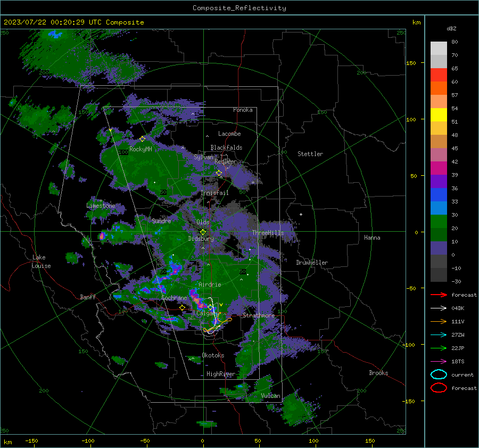
Task: Click the Didsbury town label
Action: pyautogui.click(x=201, y=239)
